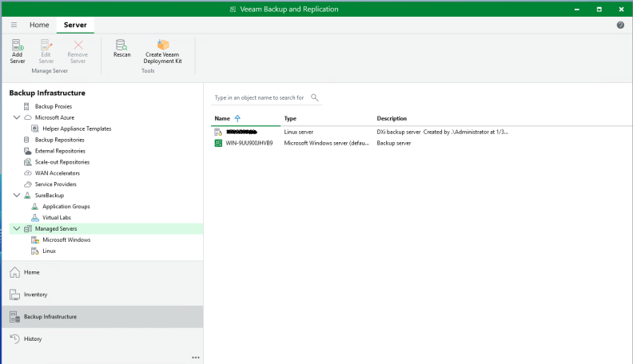Select Backup Proxies in the tree
Image resolution: width=633 pixels, height=364 pixels.
pos(53,106)
